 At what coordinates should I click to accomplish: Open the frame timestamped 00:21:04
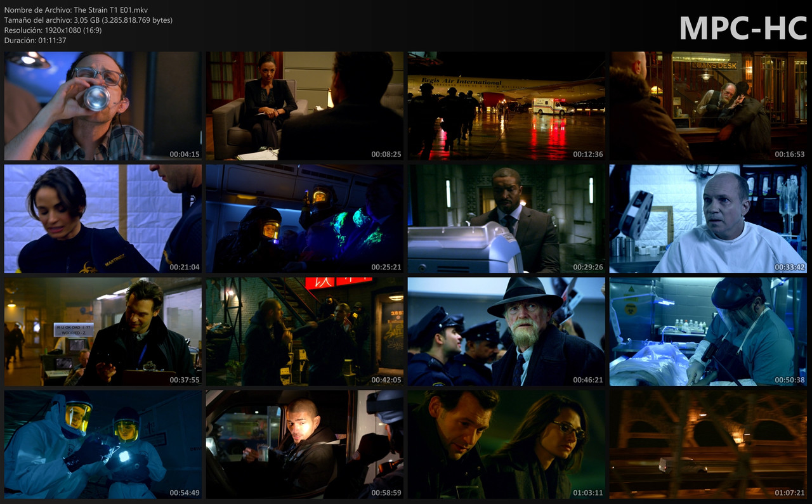103,219
